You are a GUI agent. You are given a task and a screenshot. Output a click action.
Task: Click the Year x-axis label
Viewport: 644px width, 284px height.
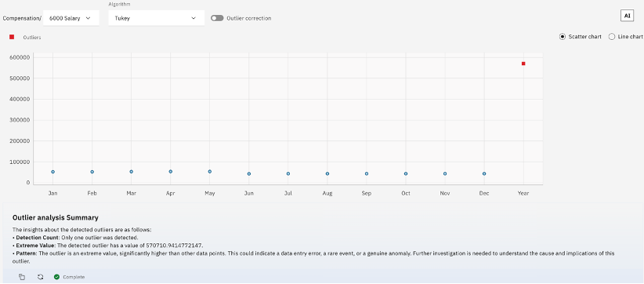tap(523, 193)
